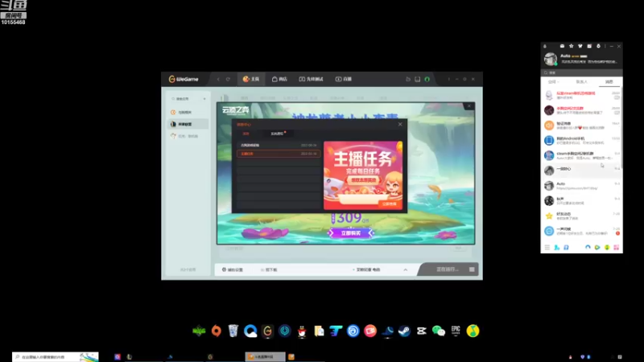Viewport: 644px width, 362px height.
Task: Open WeGame's 主页 home tab
Action: 251,79
